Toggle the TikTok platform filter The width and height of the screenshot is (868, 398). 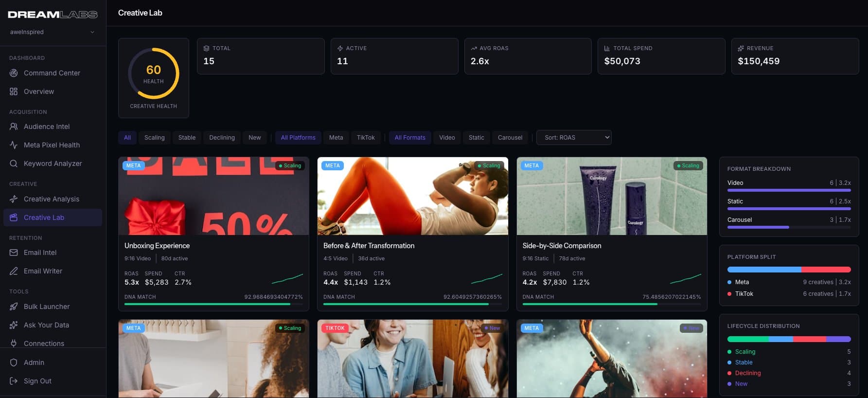(x=365, y=138)
